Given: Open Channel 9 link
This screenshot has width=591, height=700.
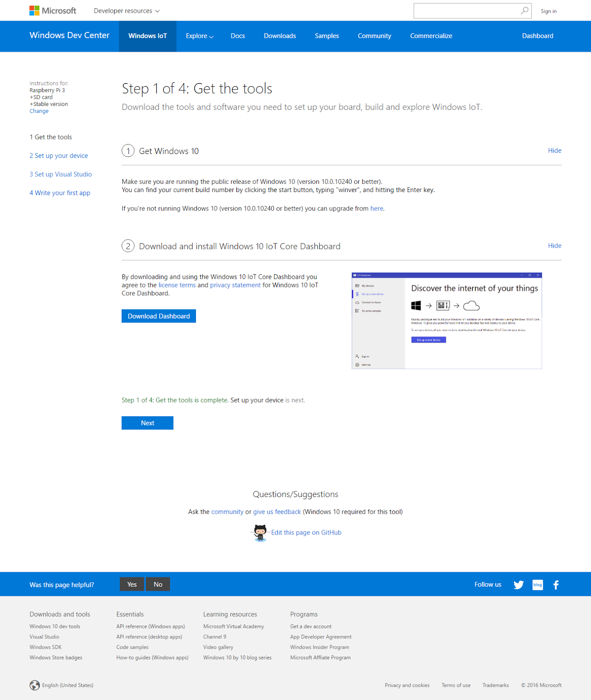Looking at the screenshot, I should 215,637.
